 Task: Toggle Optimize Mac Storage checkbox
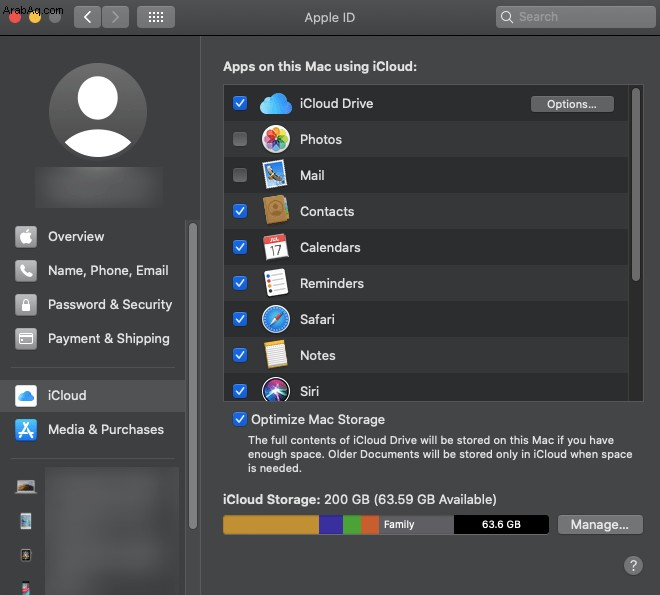tap(240, 419)
